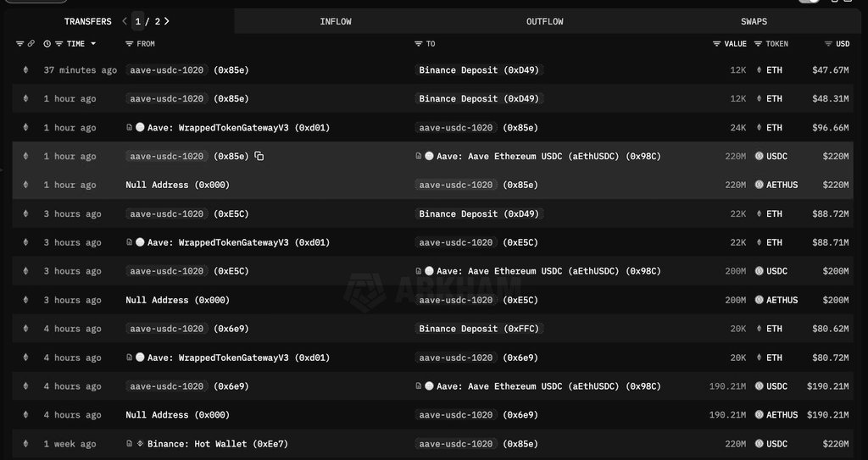Screen dimensions: 868x460
Task: Open recipient aave-usdc-1020 (0x85e) in 1 week ago row
Action: tap(476, 443)
